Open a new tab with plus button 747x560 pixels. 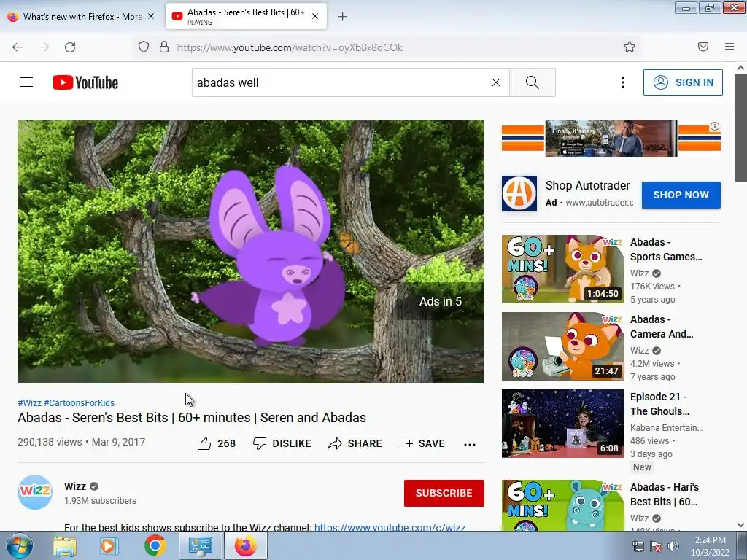(343, 17)
